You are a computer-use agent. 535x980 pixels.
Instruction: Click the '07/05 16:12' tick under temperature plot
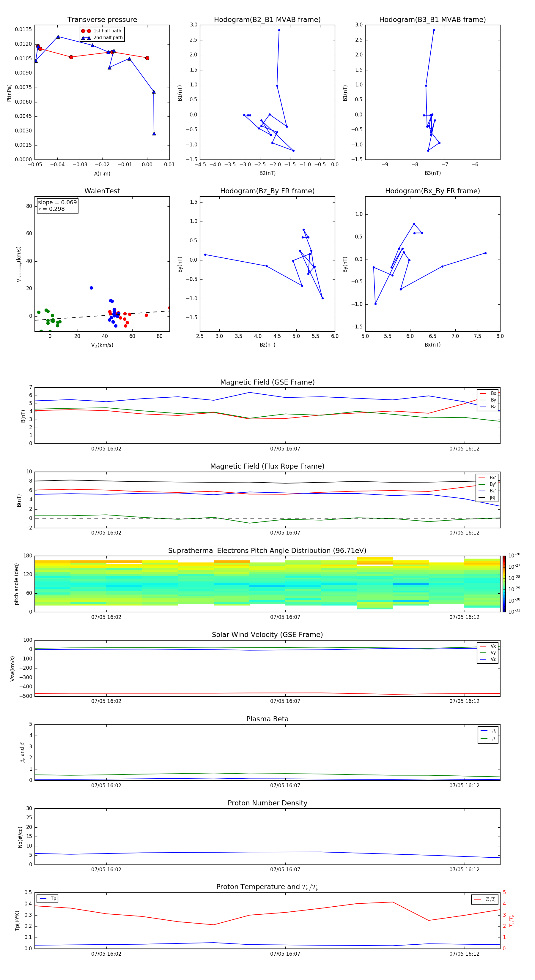click(464, 954)
